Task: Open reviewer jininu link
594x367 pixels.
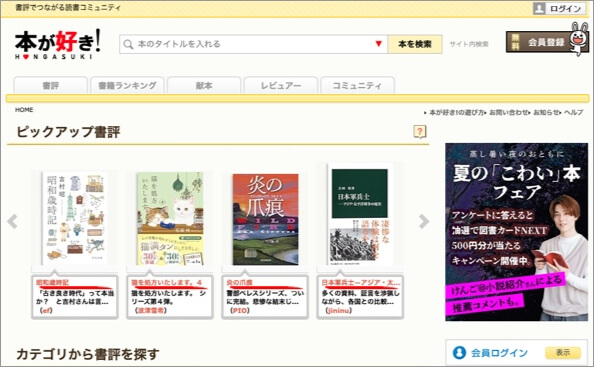Action: (x=339, y=310)
